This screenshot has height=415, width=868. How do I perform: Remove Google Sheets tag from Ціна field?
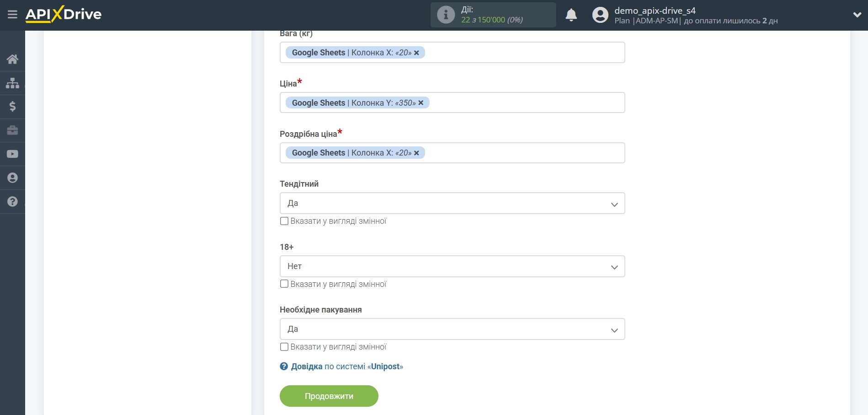click(421, 103)
